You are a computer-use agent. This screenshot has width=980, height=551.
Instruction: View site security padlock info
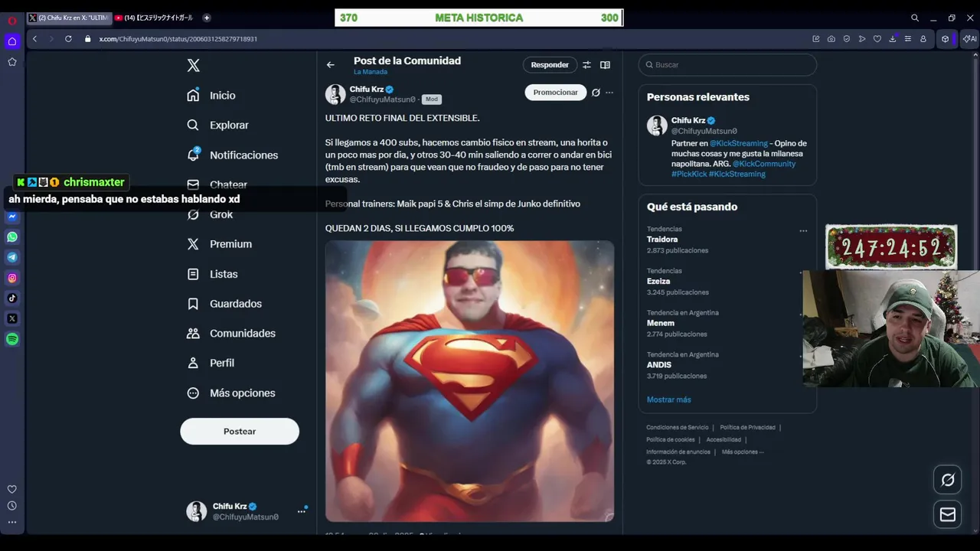point(87,39)
